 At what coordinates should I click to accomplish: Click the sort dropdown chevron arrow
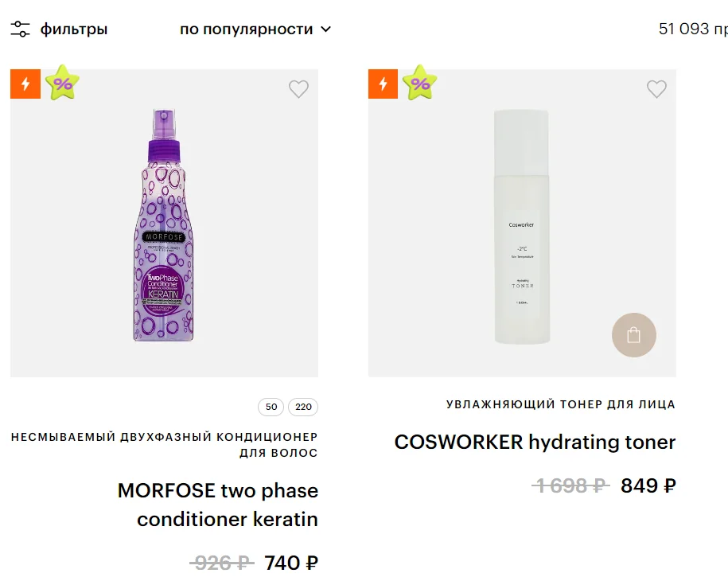click(x=326, y=29)
